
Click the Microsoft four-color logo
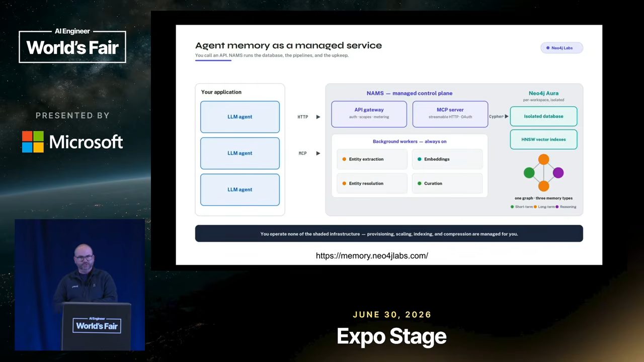coord(33,142)
